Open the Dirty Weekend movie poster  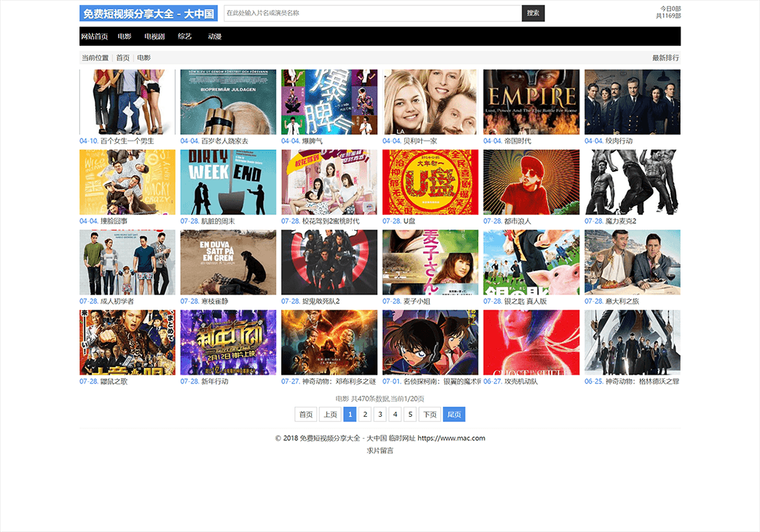coord(228,182)
